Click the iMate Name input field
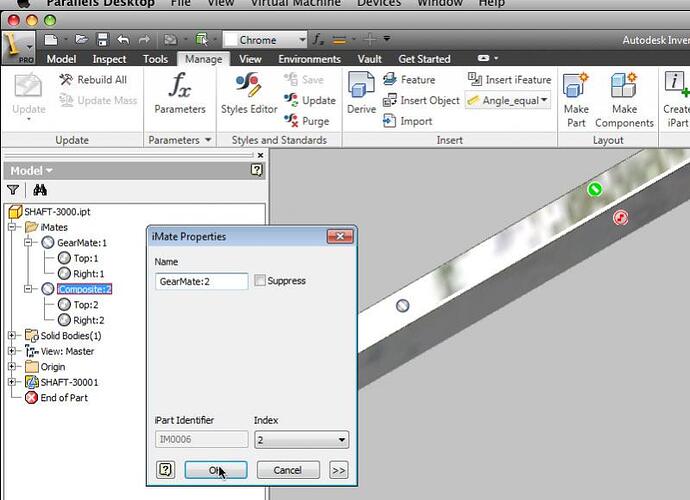The width and height of the screenshot is (690, 500). pyautogui.click(x=202, y=281)
